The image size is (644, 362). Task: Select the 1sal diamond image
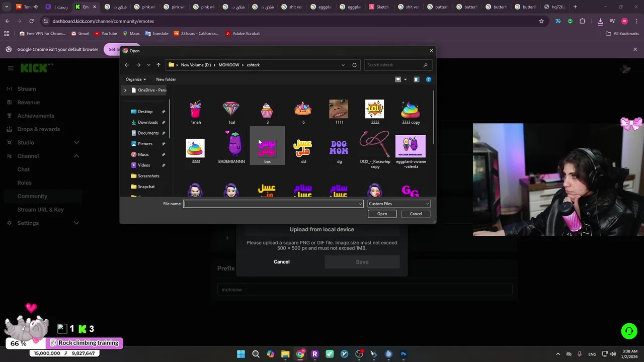click(231, 112)
